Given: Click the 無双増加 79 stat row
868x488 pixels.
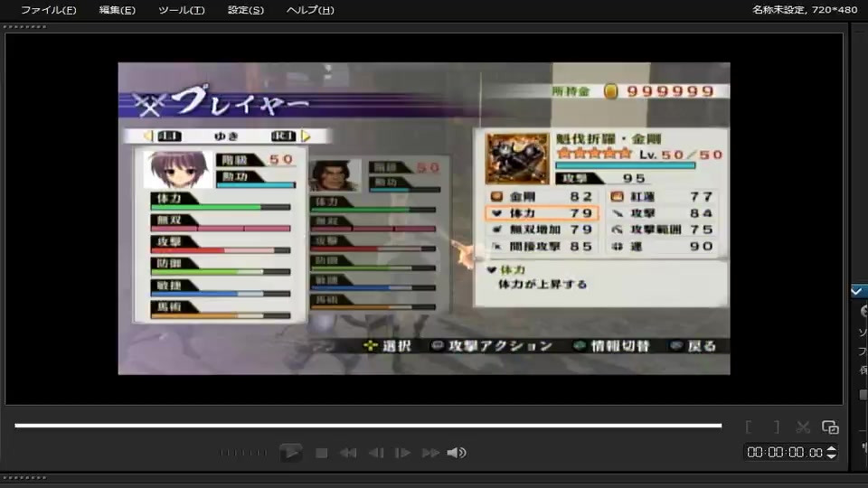Looking at the screenshot, I should 542,229.
